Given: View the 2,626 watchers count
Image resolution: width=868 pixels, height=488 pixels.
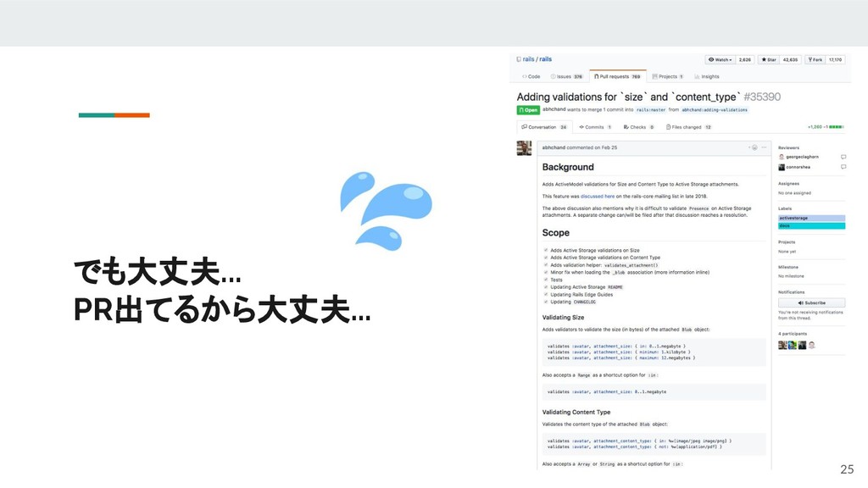Looking at the screenshot, I should tap(744, 60).
